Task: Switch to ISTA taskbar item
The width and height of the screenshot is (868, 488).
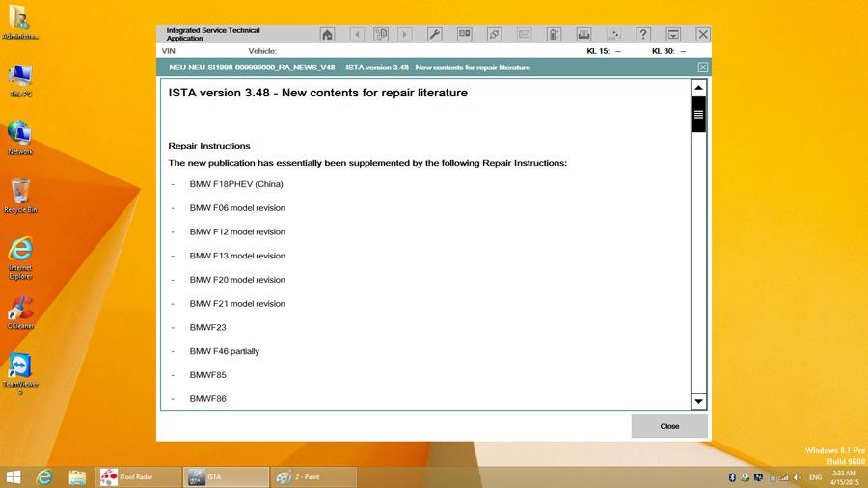Action: tap(226, 477)
